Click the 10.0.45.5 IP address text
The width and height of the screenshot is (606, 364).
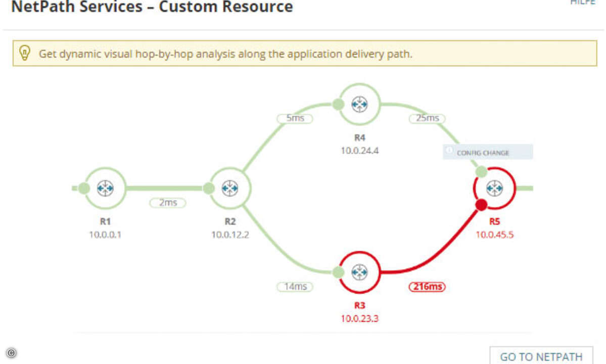(x=495, y=235)
